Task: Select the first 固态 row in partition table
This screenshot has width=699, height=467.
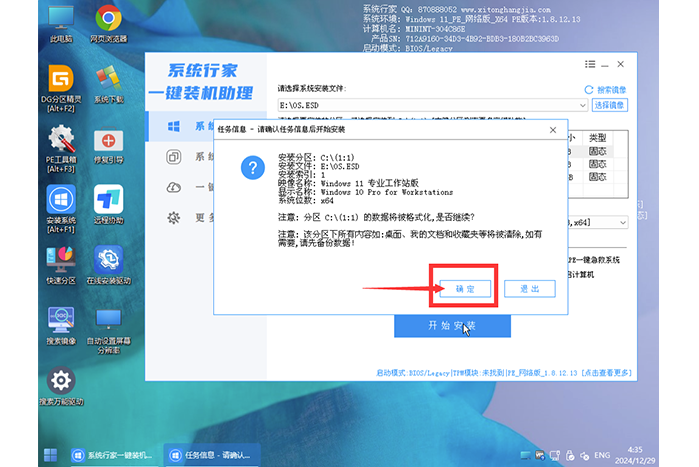Action: (598, 151)
